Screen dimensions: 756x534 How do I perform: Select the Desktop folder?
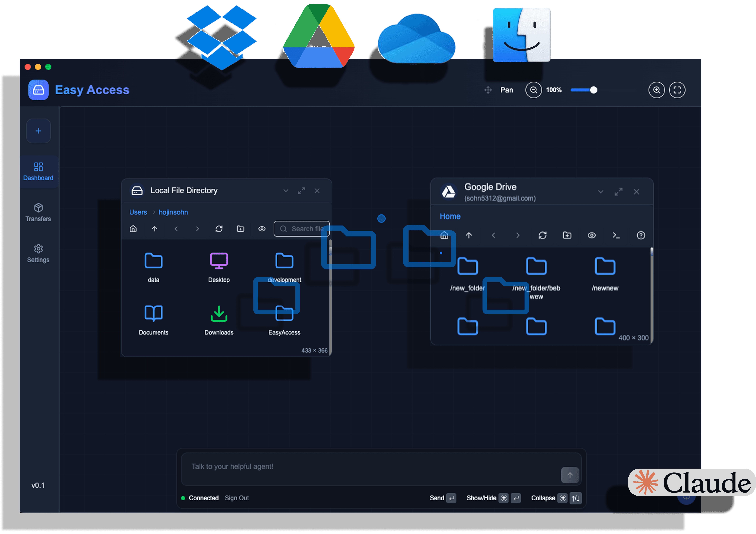(x=219, y=268)
